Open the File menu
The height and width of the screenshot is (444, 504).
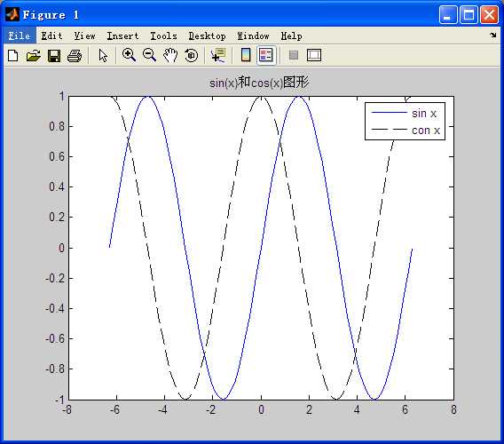point(20,36)
